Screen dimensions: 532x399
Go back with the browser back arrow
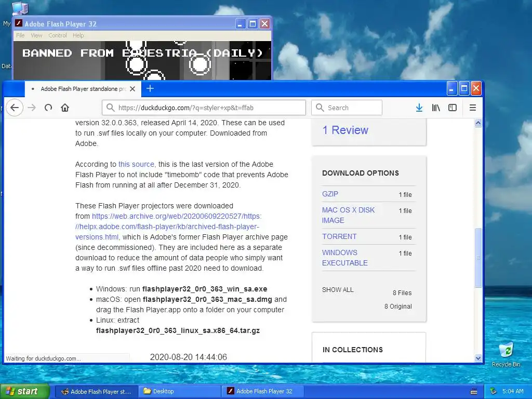pos(15,108)
